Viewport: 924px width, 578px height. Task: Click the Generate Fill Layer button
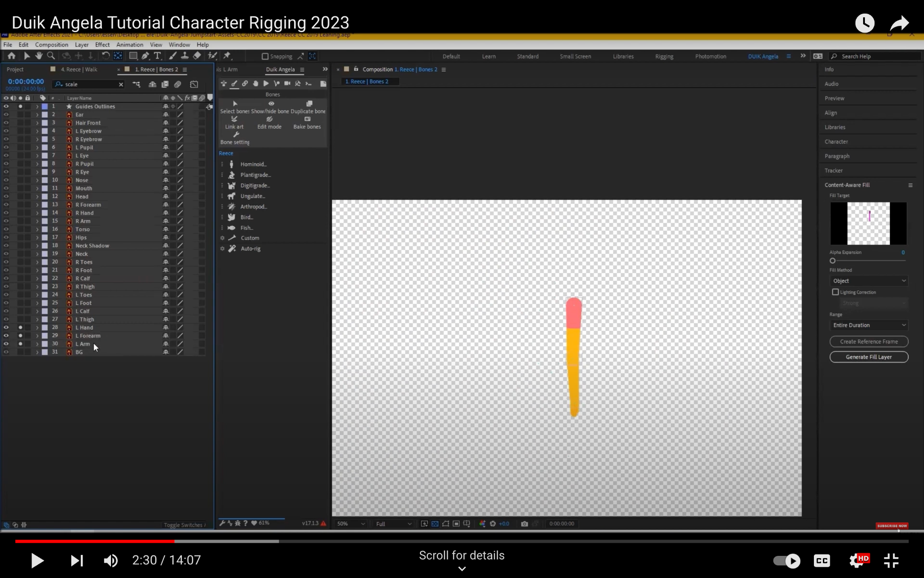coord(869,357)
